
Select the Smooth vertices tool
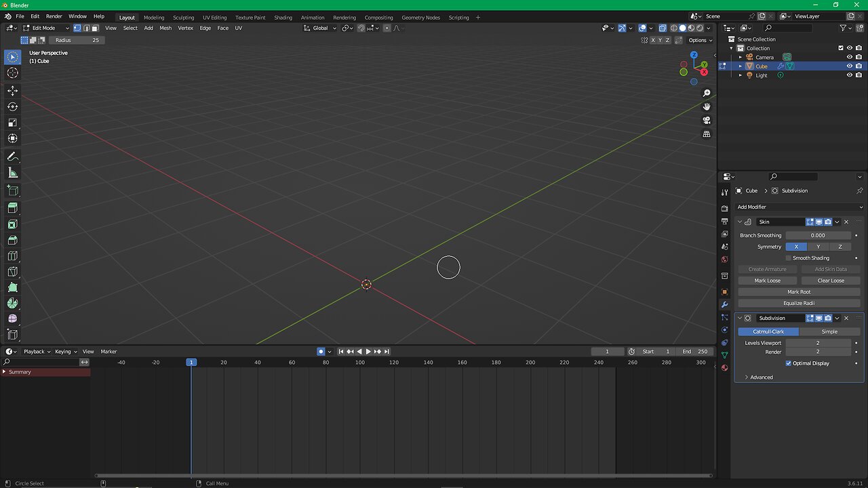pyautogui.click(x=12, y=319)
